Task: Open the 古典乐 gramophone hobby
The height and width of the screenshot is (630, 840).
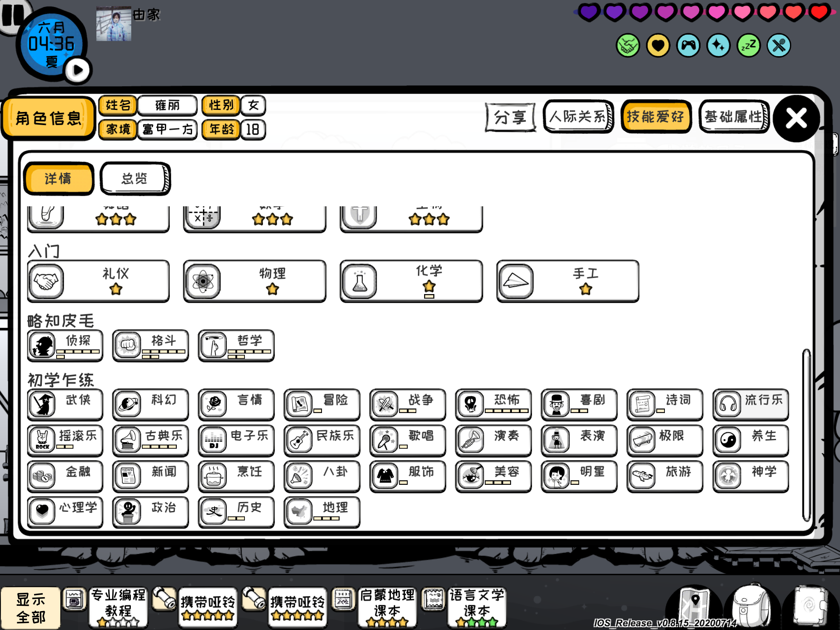Action: [x=151, y=441]
